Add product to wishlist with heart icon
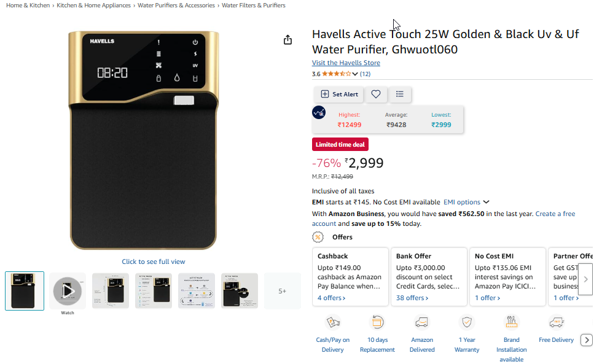Image resolution: width=602 pixels, height=364 pixels. click(376, 95)
